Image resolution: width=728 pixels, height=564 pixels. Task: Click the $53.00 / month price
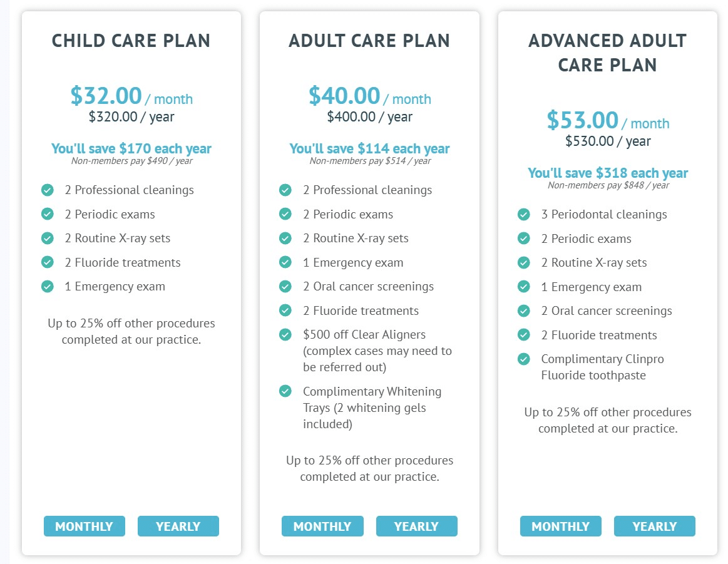(607, 121)
